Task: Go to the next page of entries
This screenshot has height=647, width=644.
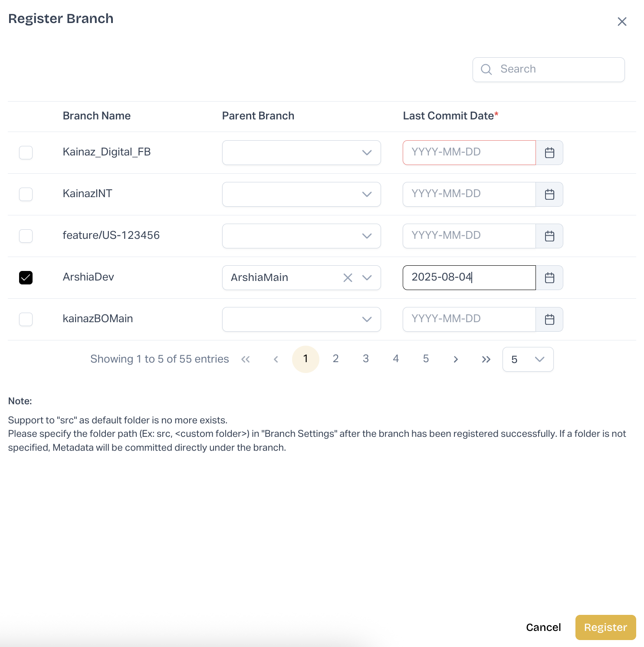Action: [456, 360]
